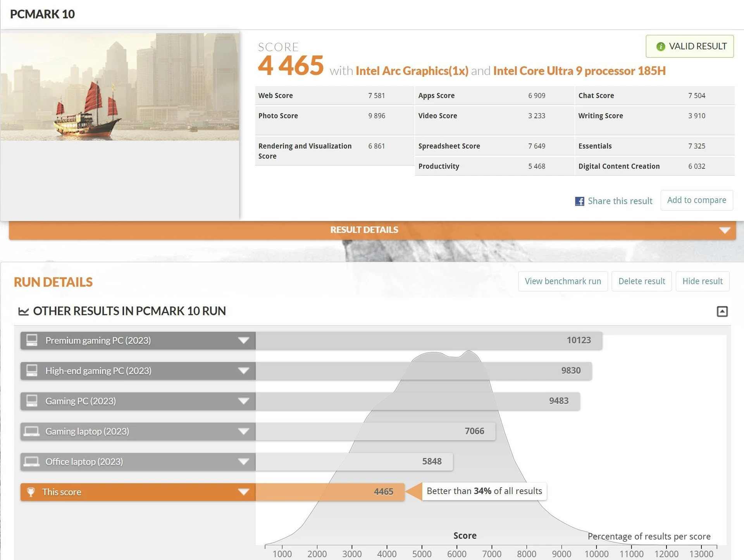The image size is (744, 560).
Task: Click the Productivity value 5 468
Action: pyautogui.click(x=536, y=166)
